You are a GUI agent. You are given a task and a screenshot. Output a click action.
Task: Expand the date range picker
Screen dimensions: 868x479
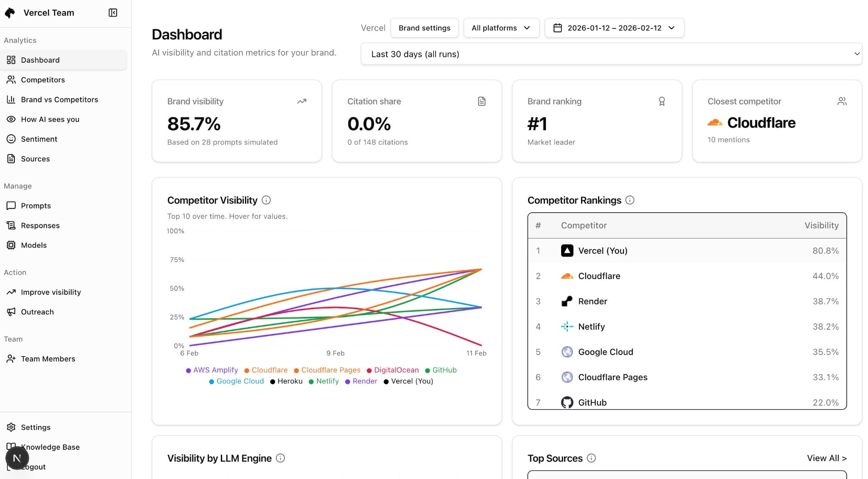614,28
